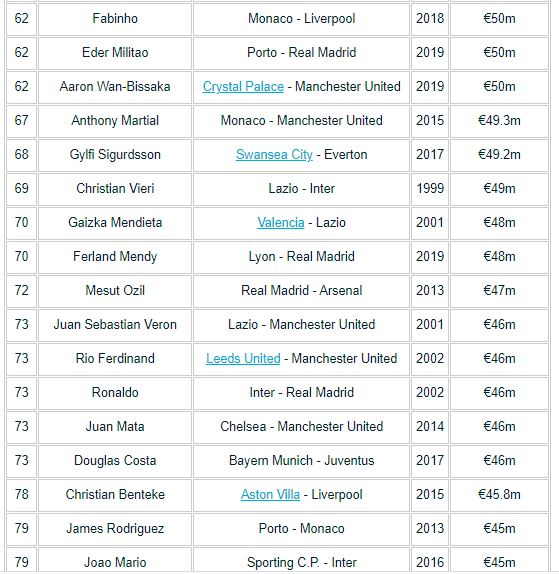Open the Leeds United link
Screen dimensions: 559x574
coord(243,358)
